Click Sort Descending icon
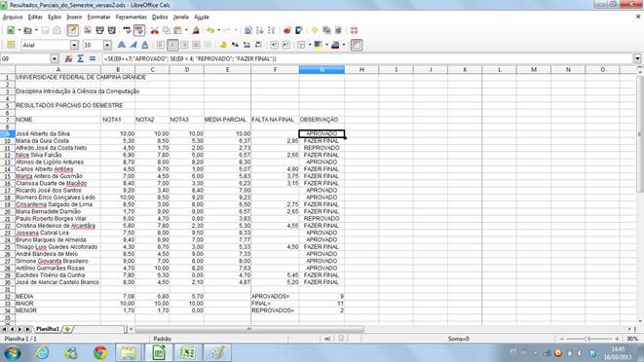The height and width of the screenshot is (362, 644). 272,30
